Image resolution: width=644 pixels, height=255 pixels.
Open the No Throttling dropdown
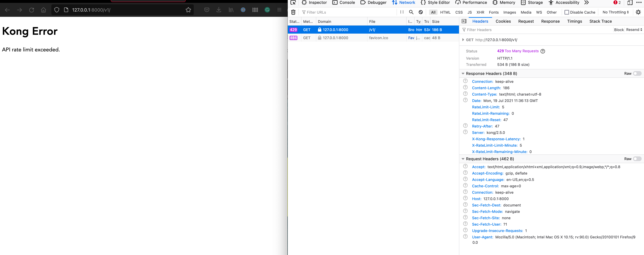pyautogui.click(x=615, y=12)
